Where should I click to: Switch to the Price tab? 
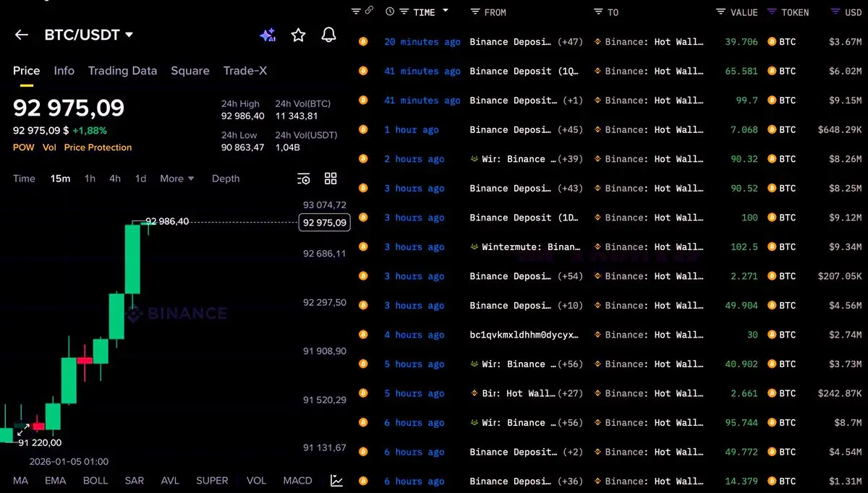click(27, 71)
